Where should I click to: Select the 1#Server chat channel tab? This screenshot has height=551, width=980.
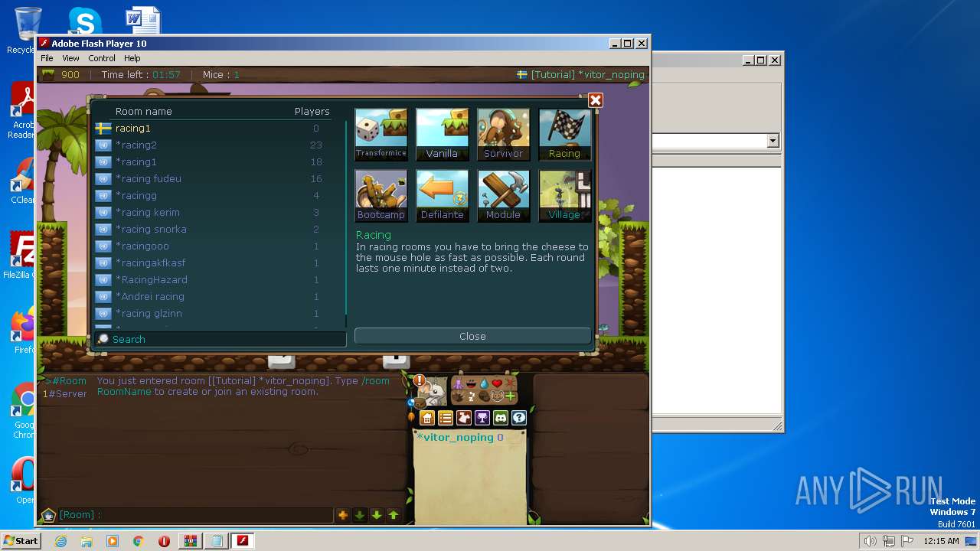[64, 393]
